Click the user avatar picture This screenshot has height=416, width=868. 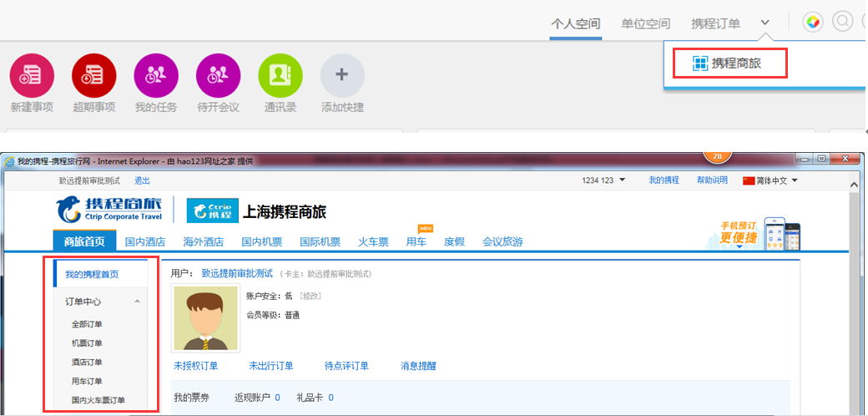tap(206, 318)
